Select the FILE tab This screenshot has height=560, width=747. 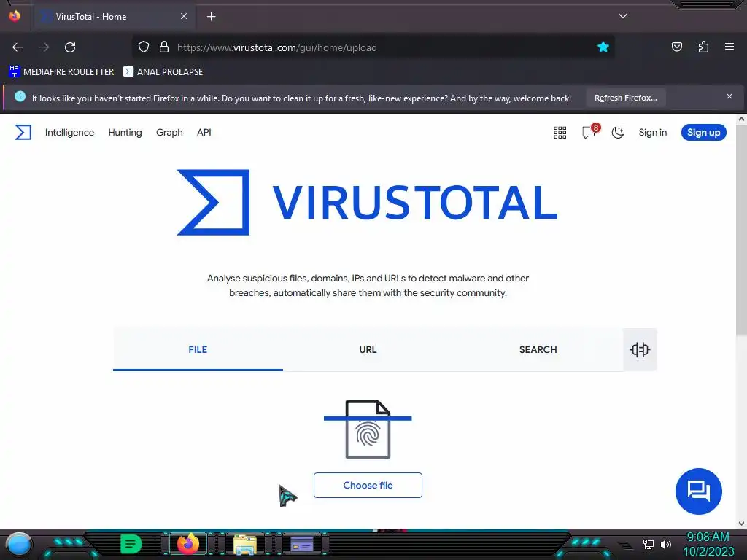click(x=198, y=349)
